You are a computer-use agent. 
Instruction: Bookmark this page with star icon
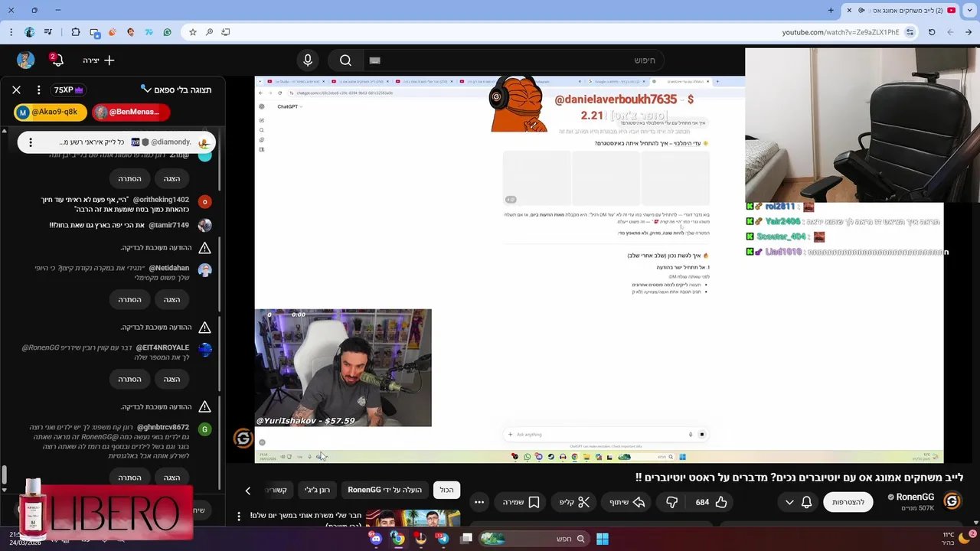(x=193, y=32)
